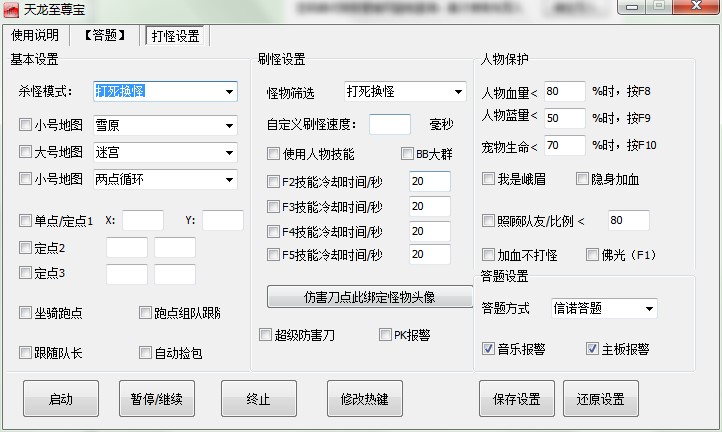Click the first coordinate field of 定点2
The width and height of the screenshot is (722, 432).
coord(127,248)
